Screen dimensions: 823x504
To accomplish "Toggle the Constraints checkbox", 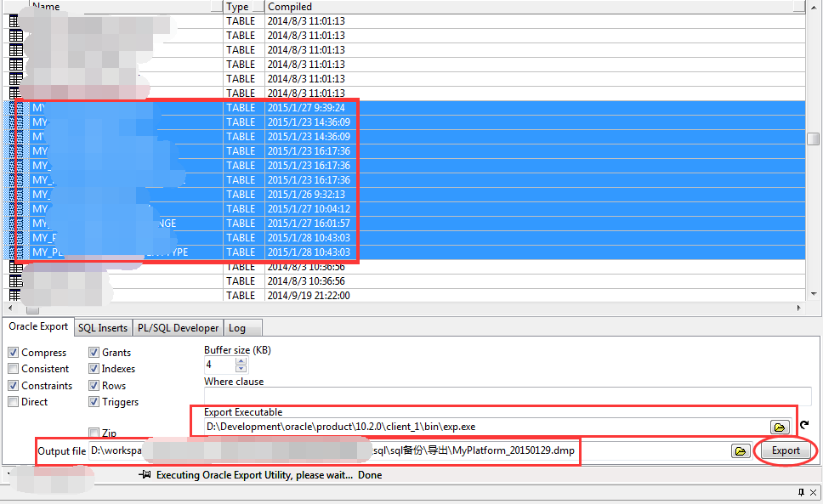I will click(14, 386).
